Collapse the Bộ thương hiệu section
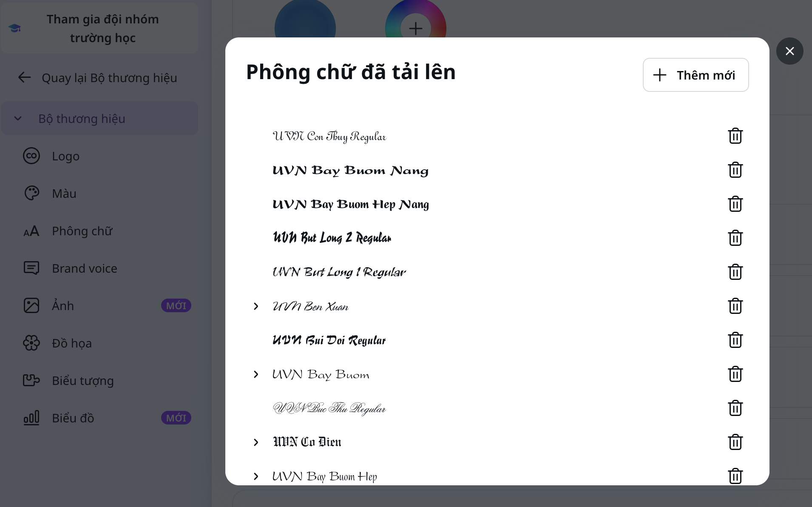812x507 pixels. (x=18, y=118)
